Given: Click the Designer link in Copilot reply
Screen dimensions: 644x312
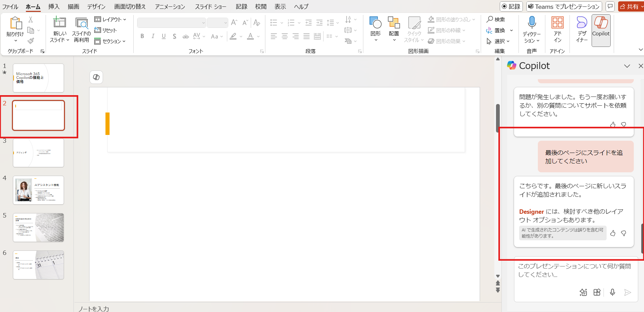Looking at the screenshot, I should (x=531, y=212).
